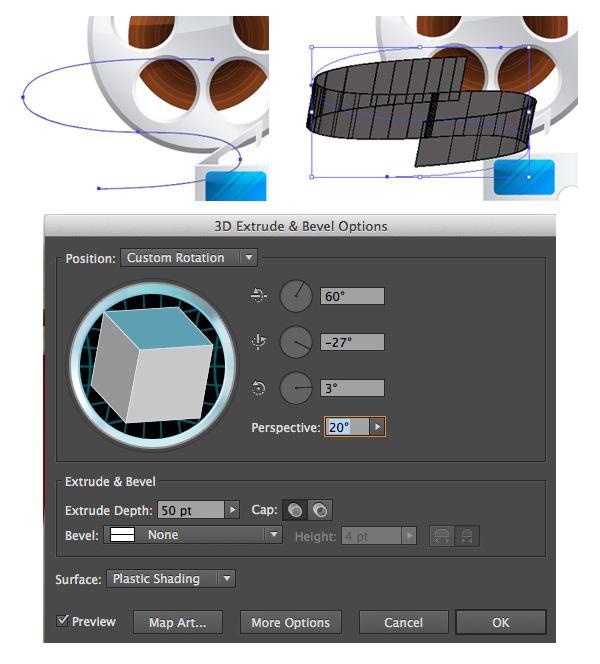Confirm with the OK button
The height and width of the screenshot is (664, 600).
coord(501,622)
